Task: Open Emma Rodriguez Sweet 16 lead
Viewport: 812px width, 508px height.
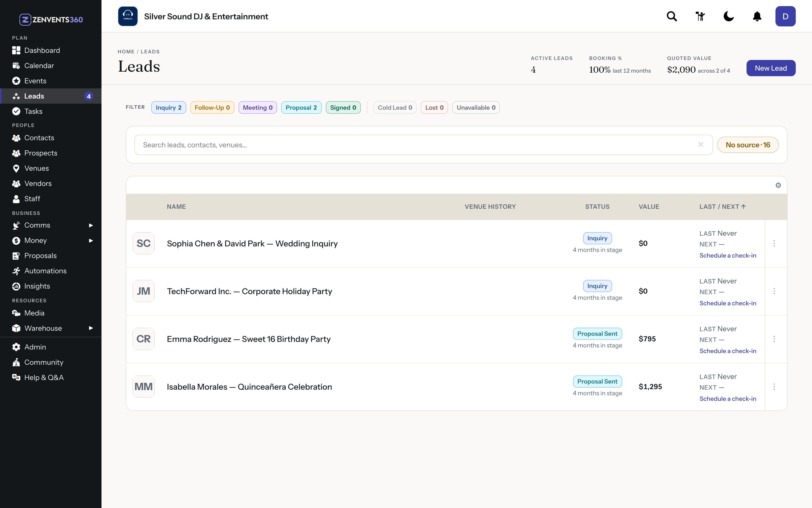Action: (249, 339)
